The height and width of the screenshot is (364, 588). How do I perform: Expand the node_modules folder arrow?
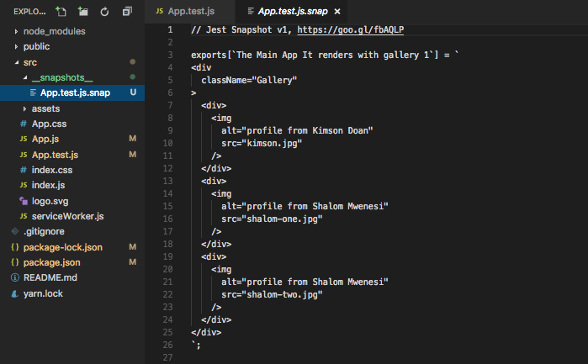pos(16,31)
